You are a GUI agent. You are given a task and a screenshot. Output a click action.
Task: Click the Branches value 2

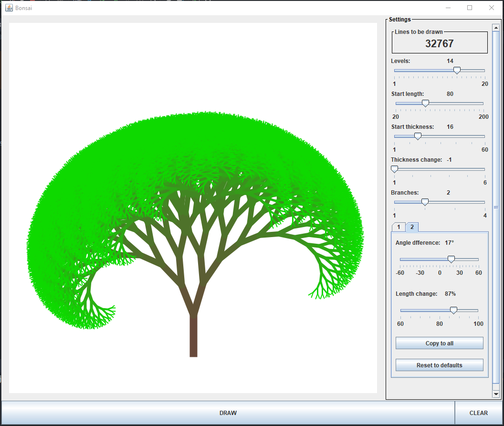coord(448,192)
